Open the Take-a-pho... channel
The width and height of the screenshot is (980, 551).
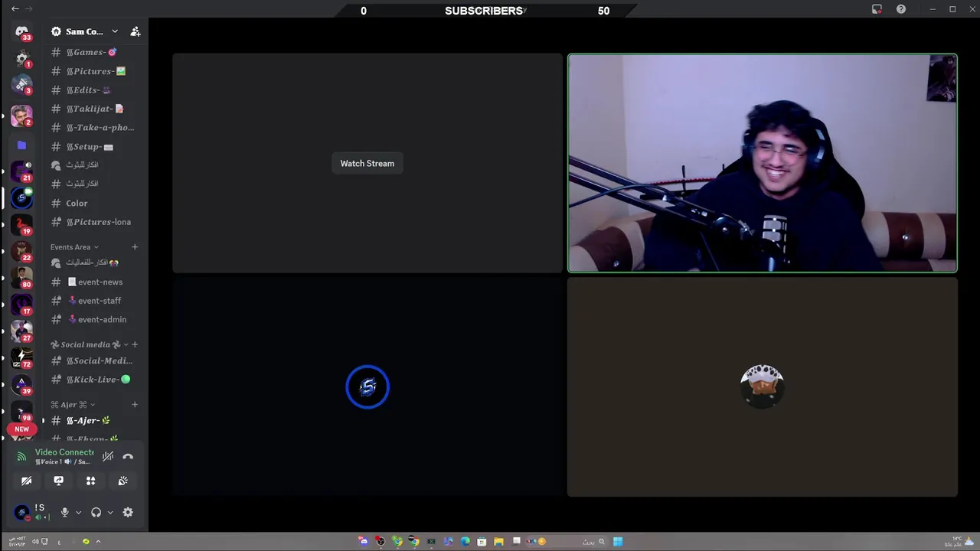[x=91, y=128]
